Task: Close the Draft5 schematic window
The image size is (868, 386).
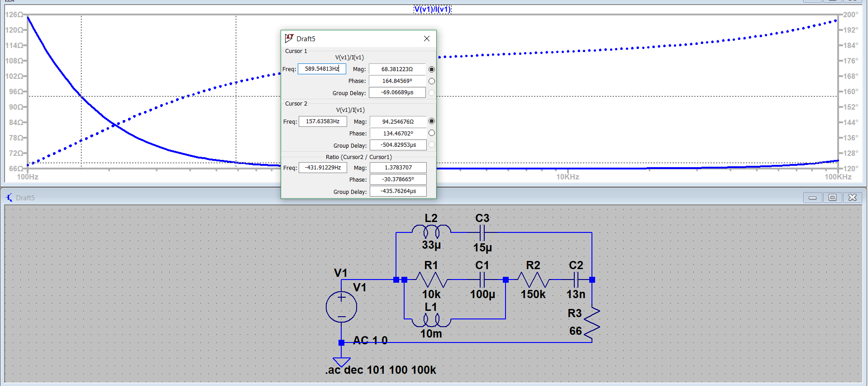Action: tap(852, 198)
